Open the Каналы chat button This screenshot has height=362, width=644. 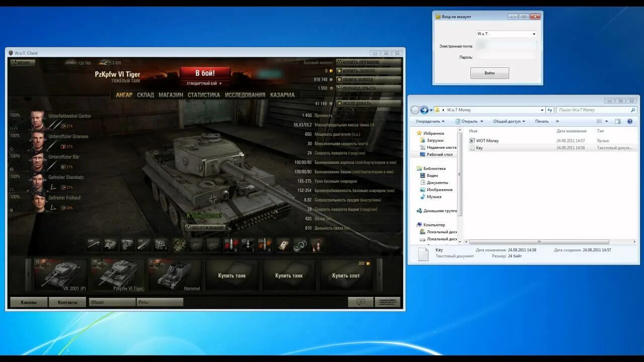[x=29, y=302]
